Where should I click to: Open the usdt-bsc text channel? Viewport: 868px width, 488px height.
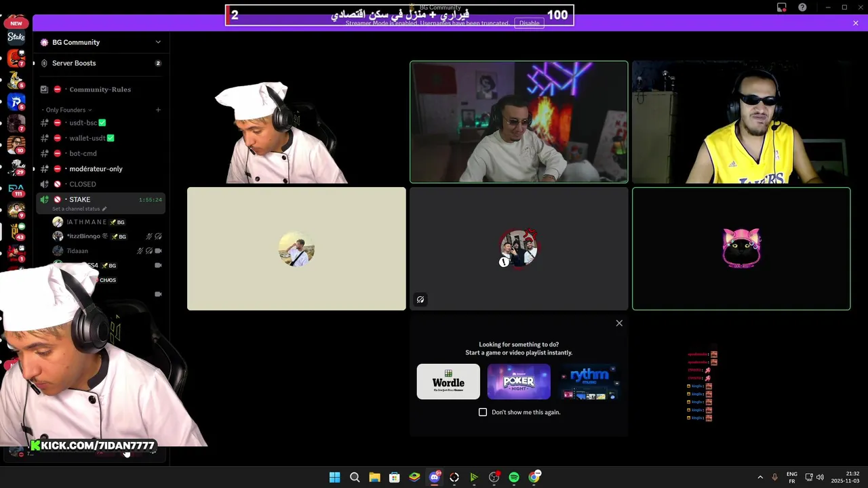[x=100, y=123]
